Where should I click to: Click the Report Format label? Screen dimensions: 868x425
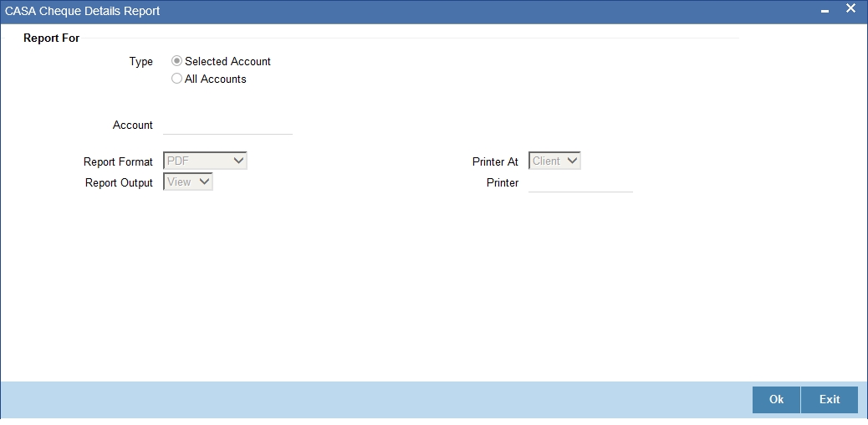point(119,161)
